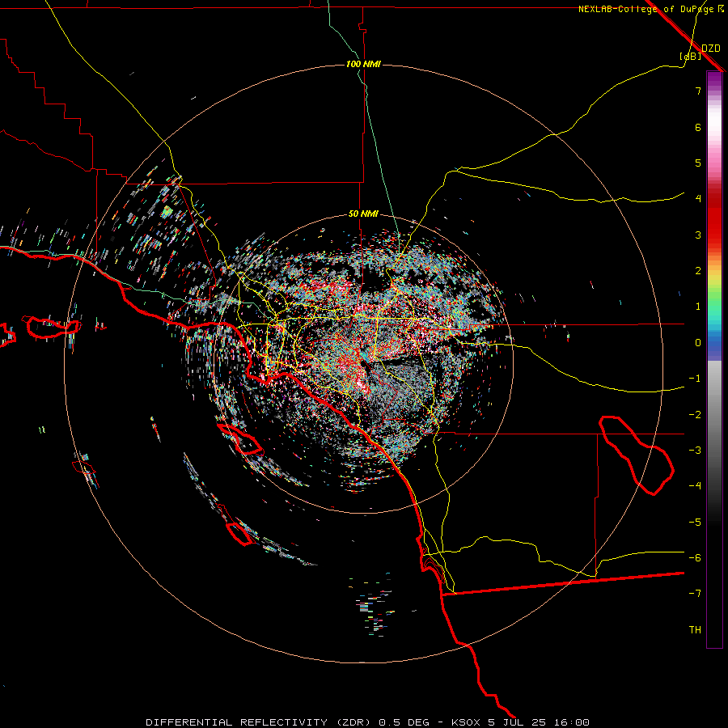
Task: Click the color scale label 6
Action: pyautogui.click(x=698, y=127)
